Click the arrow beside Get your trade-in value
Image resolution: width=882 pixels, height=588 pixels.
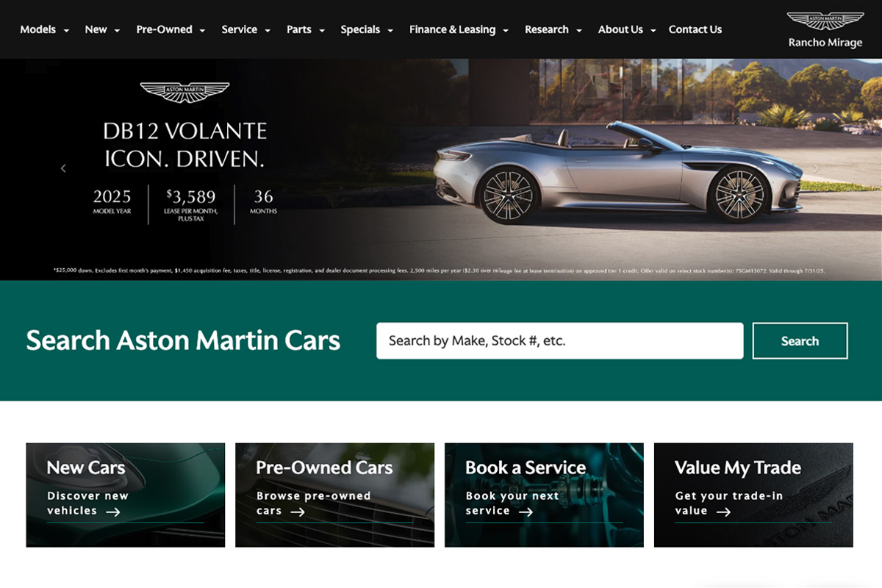pyautogui.click(x=723, y=512)
